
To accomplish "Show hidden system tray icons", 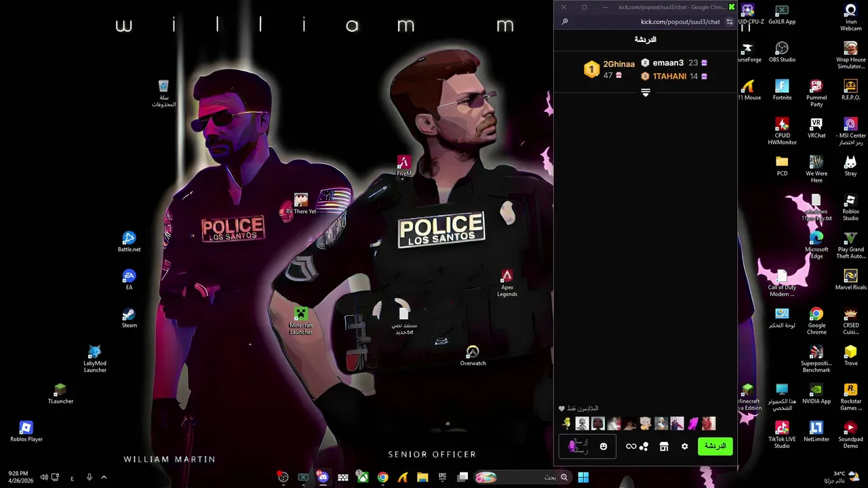I will [104, 477].
